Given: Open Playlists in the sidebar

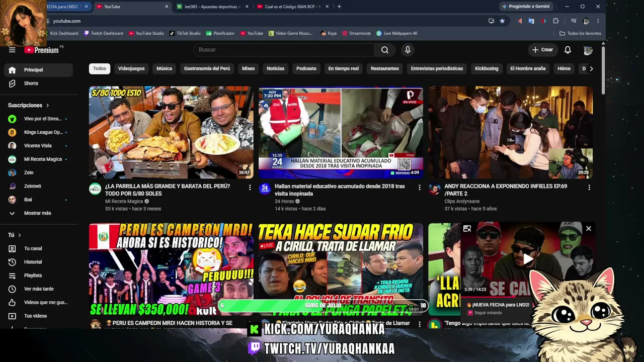Looking at the screenshot, I should point(38,276).
